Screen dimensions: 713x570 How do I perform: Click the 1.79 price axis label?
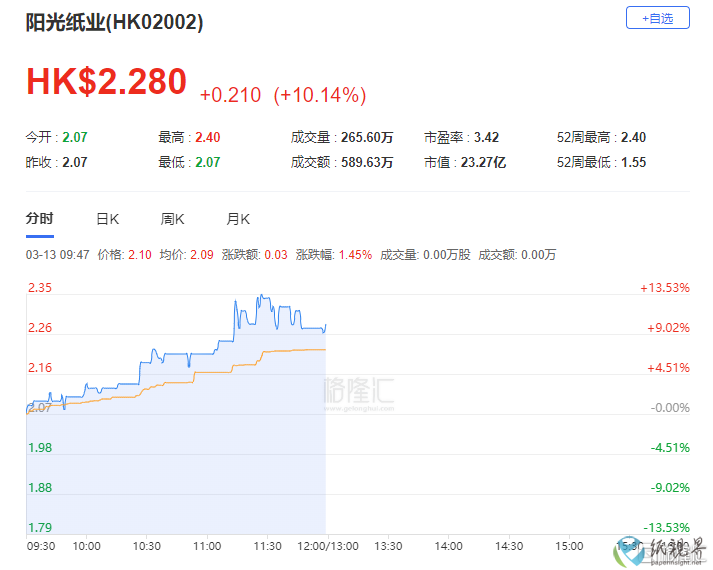coord(40,528)
